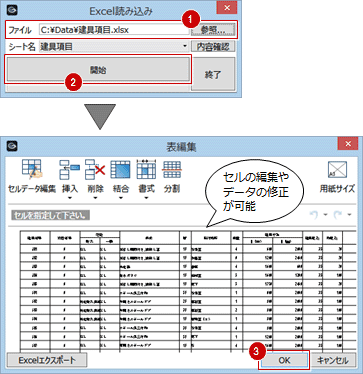The image size is (363, 374).
Task: Expand the 書式 dropdown arrow
Action: point(146,198)
